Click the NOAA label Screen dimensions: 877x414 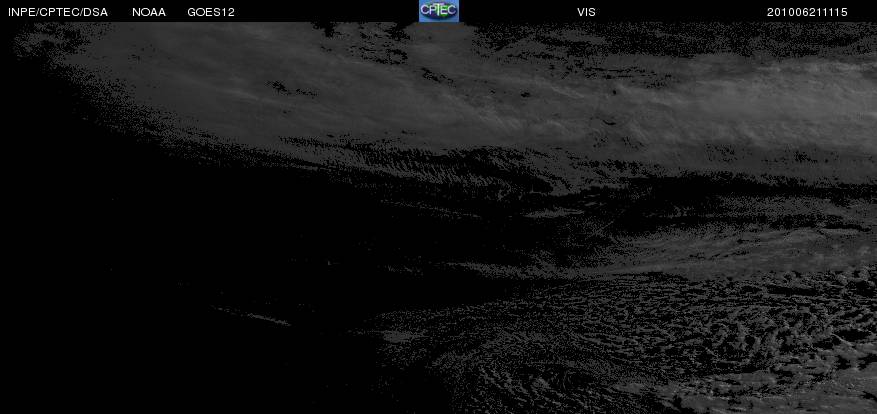click(x=149, y=12)
